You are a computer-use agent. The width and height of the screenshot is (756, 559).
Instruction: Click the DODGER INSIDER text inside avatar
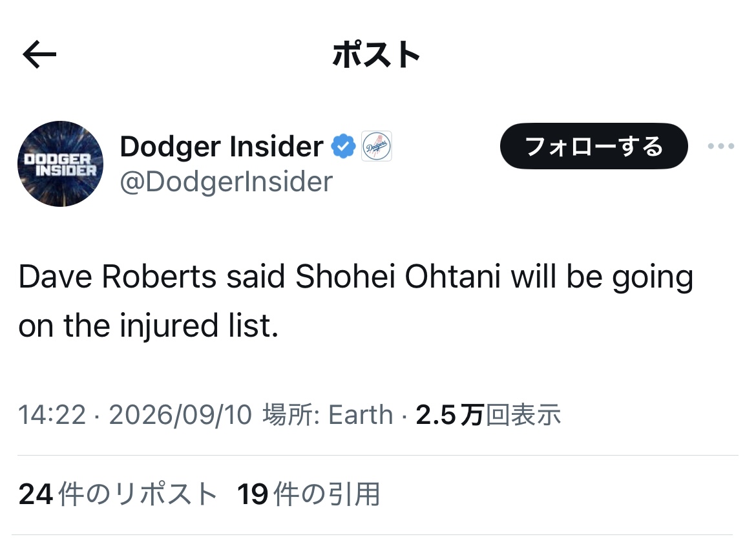click(60, 165)
